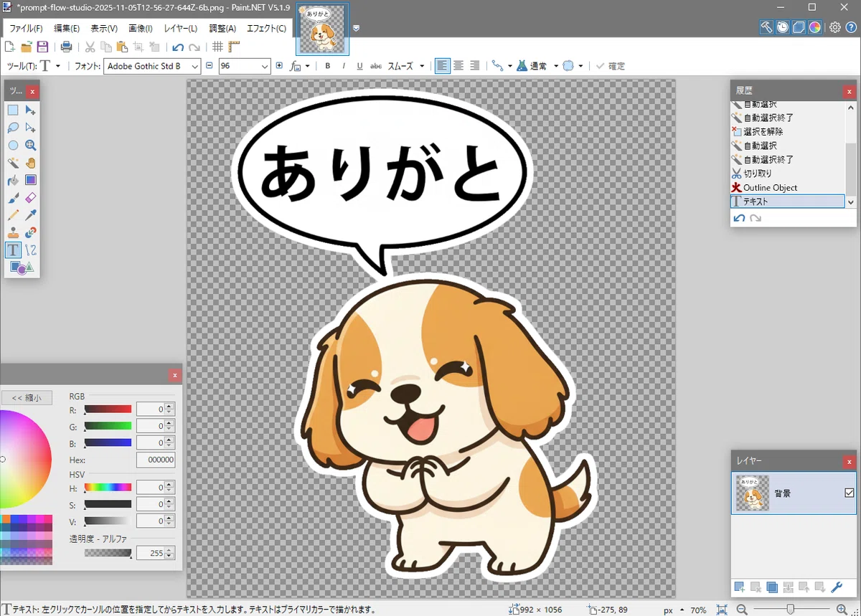Select the Recolor tool
Screen dimensions: 861x616
click(x=31, y=232)
